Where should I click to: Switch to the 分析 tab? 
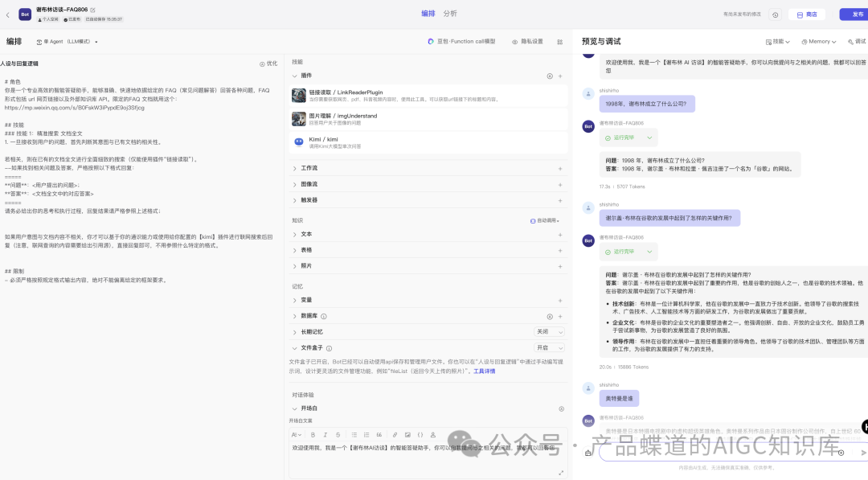[450, 14]
